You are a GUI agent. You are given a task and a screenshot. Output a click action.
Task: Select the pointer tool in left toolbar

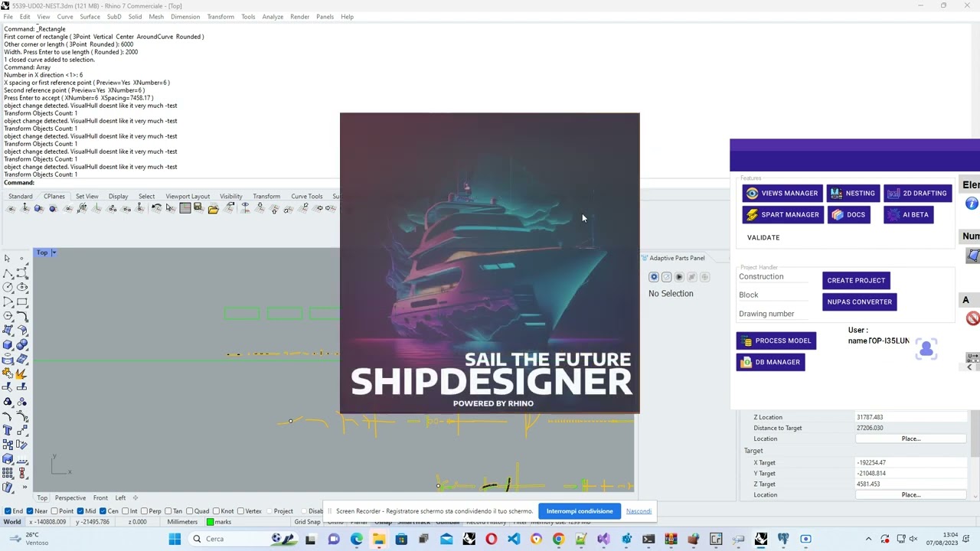click(8, 259)
